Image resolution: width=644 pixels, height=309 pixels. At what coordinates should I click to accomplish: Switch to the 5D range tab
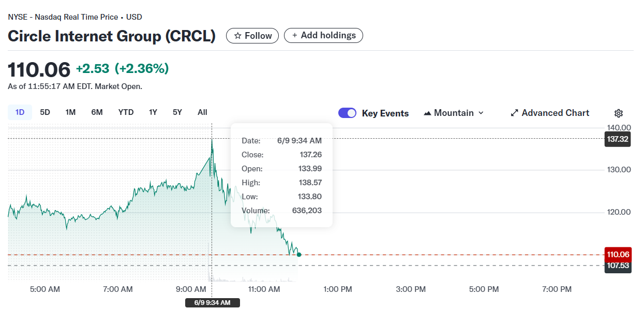click(x=45, y=112)
